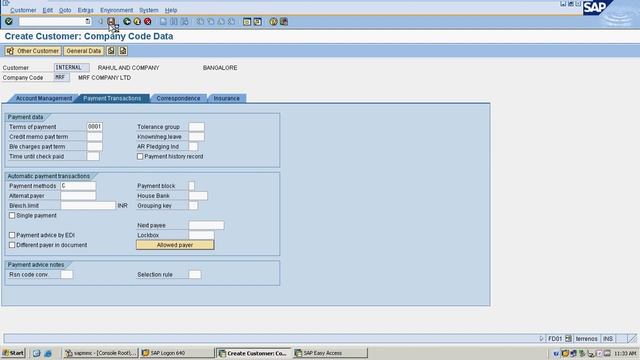
Task: Click the yellow Help icon in toolbar
Action: tap(273, 21)
